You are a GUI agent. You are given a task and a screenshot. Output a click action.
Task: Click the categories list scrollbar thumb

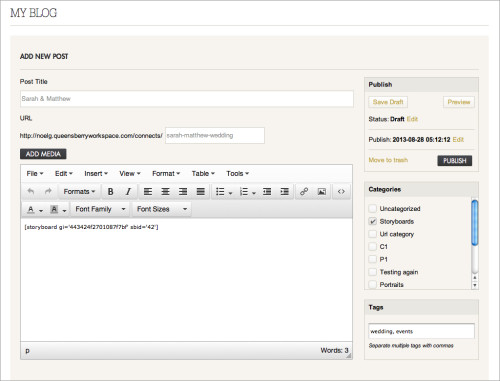(475, 223)
